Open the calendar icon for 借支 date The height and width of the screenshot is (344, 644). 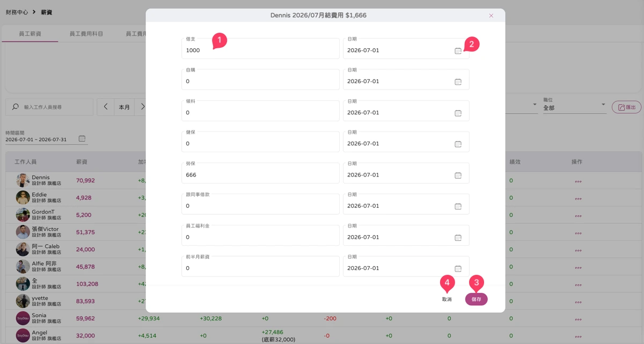(x=458, y=50)
